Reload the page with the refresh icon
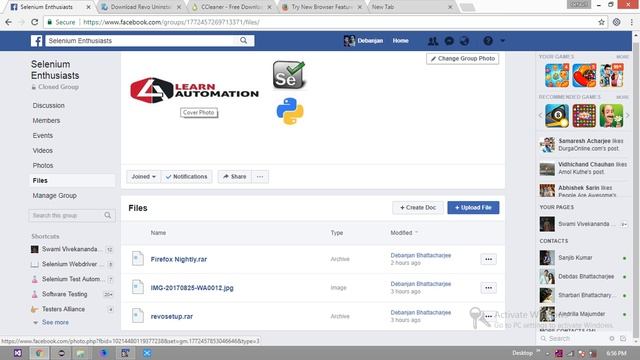The image size is (640, 360). pyautogui.click(x=35, y=22)
